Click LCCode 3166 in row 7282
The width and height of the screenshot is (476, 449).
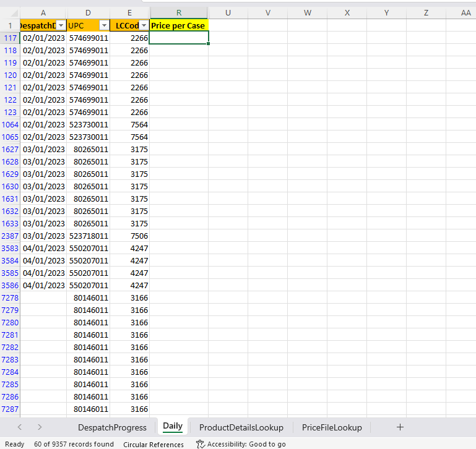coord(129,348)
